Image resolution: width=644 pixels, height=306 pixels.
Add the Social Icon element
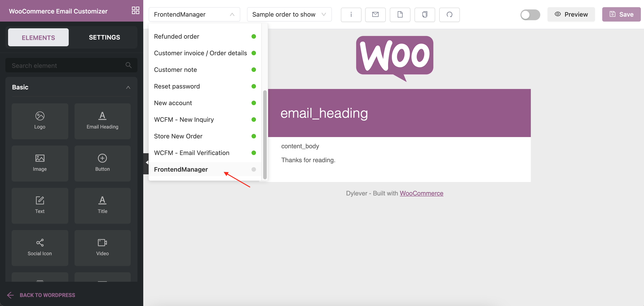(40, 248)
